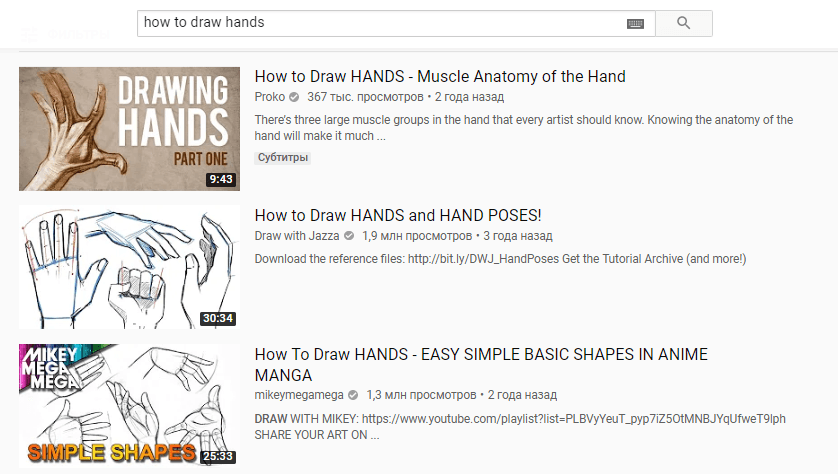Image resolution: width=838 pixels, height=474 pixels.
Task: Click the "how to draw hands" search field
Action: [382, 23]
